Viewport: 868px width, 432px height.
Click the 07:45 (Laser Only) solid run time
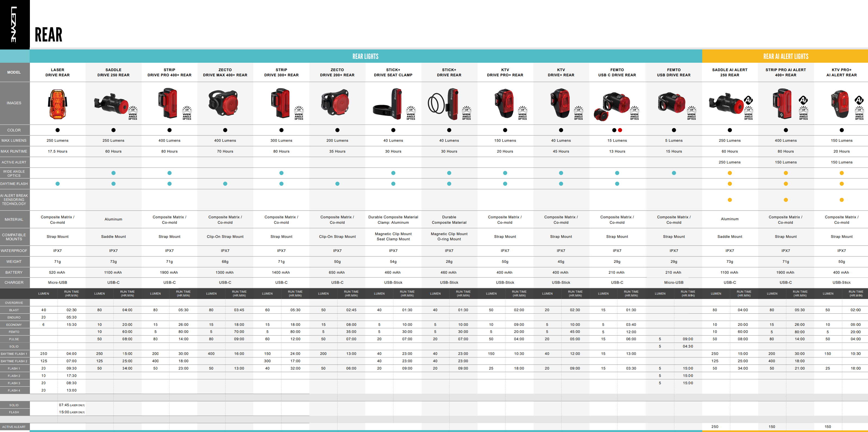[72, 405]
